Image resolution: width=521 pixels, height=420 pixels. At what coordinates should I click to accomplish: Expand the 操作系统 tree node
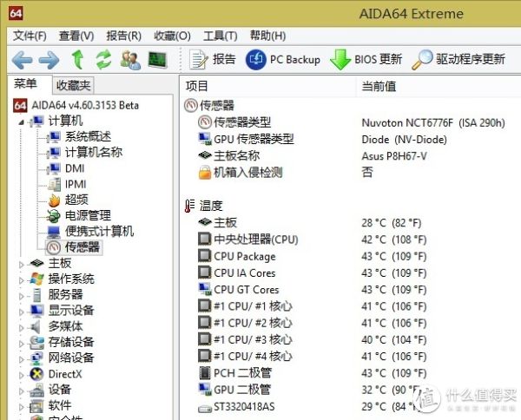(21, 280)
